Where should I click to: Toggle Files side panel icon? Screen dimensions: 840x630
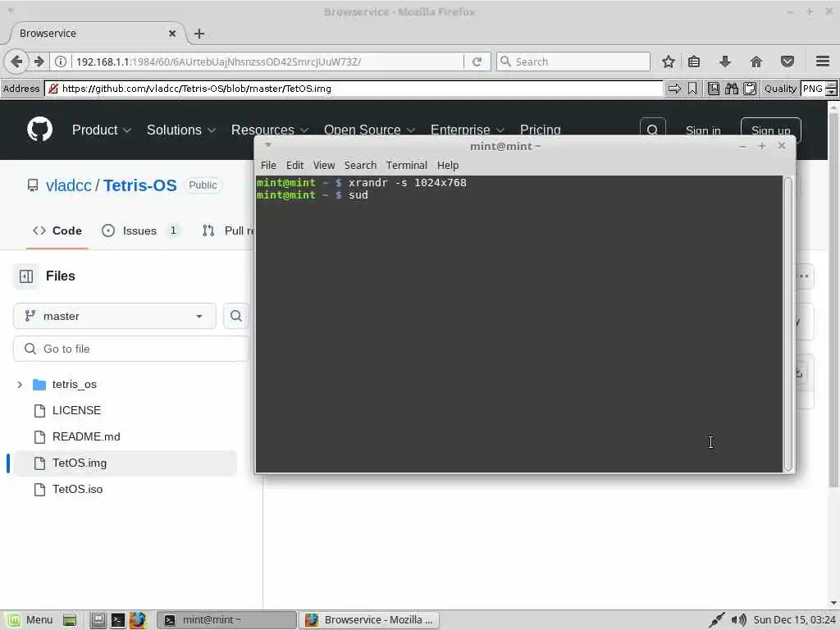click(26, 276)
